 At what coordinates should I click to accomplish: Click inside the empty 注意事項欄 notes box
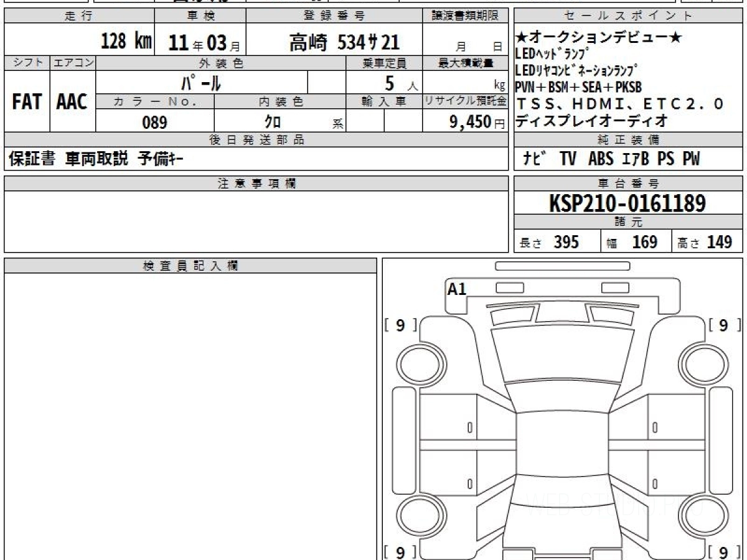point(255,221)
